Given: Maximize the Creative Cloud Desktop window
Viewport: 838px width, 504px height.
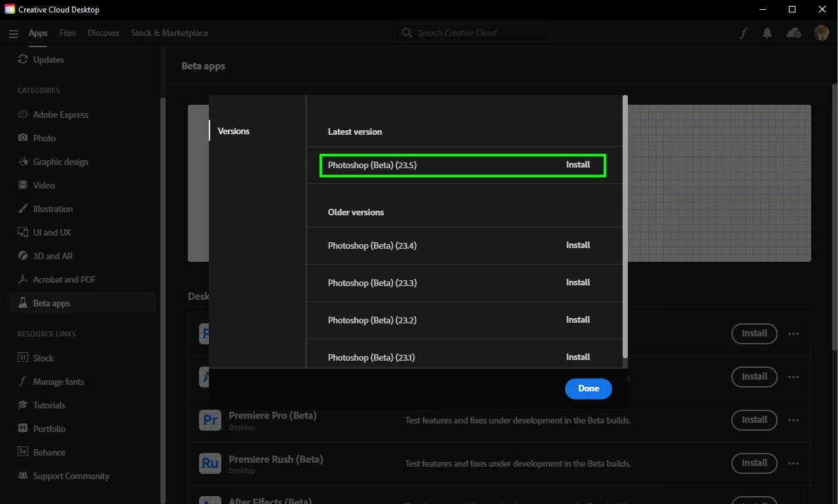Looking at the screenshot, I should point(792,9).
